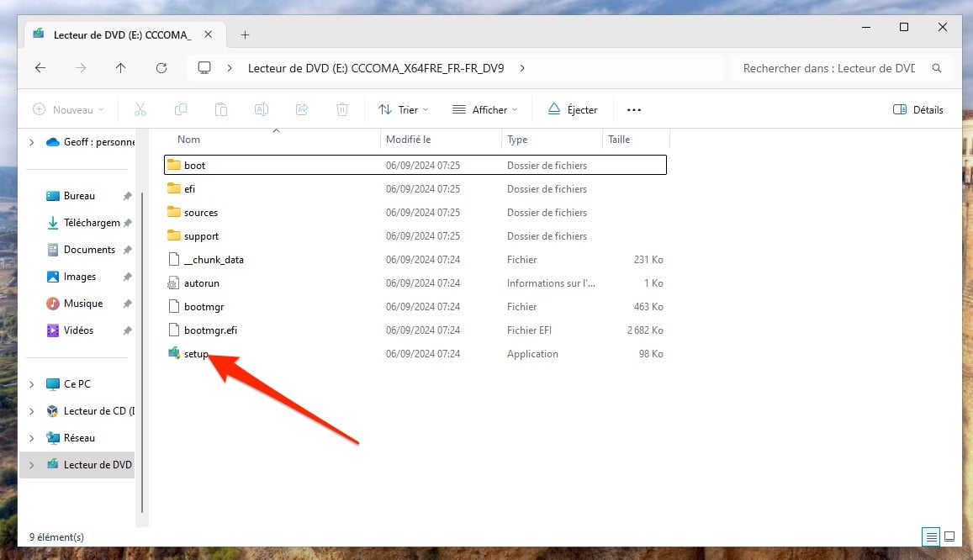
Task: Switch to large thumbnails view icon
Action: coord(949,536)
